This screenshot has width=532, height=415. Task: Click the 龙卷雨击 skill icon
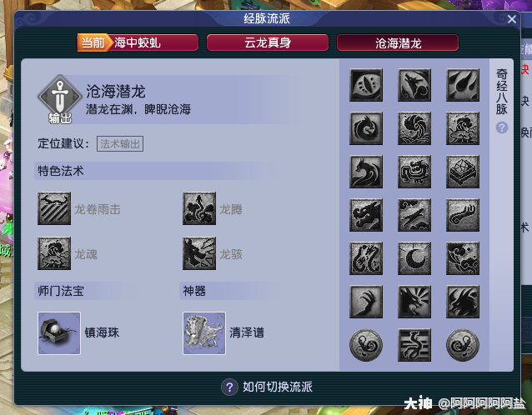coord(54,208)
